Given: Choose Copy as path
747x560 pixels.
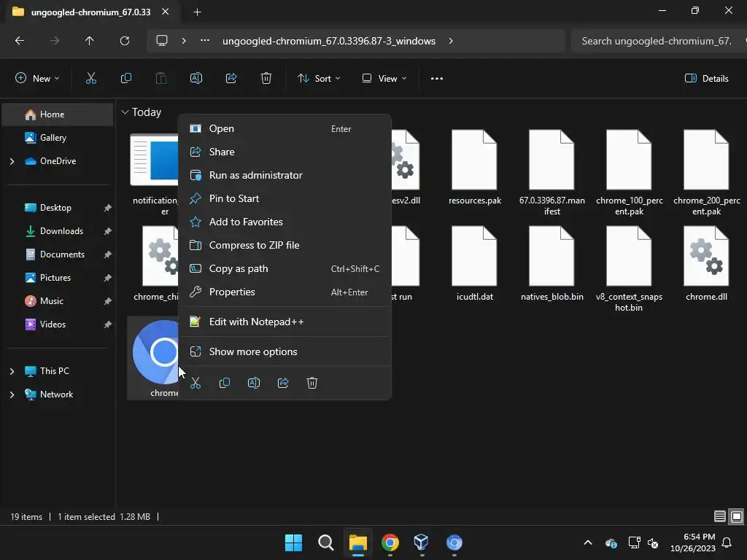Looking at the screenshot, I should coord(285,268).
